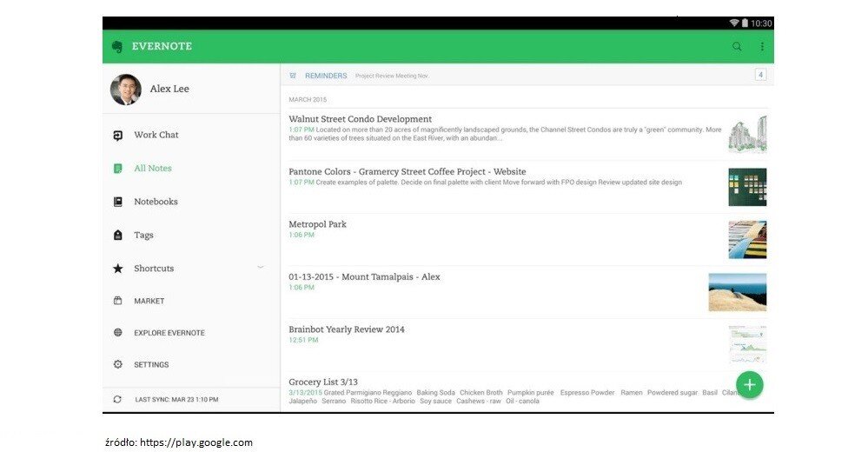The height and width of the screenshot is (452, 868).
Task: Click the 10:30 status bar clock
Action: point(761,23)
